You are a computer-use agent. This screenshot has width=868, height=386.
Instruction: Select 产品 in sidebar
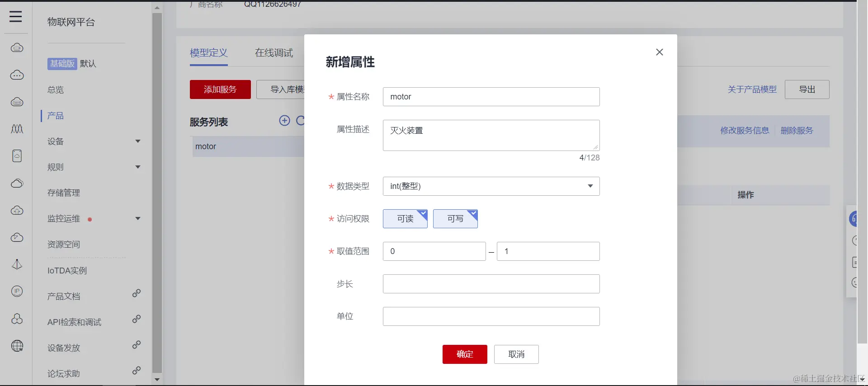(x=56, y=116)
